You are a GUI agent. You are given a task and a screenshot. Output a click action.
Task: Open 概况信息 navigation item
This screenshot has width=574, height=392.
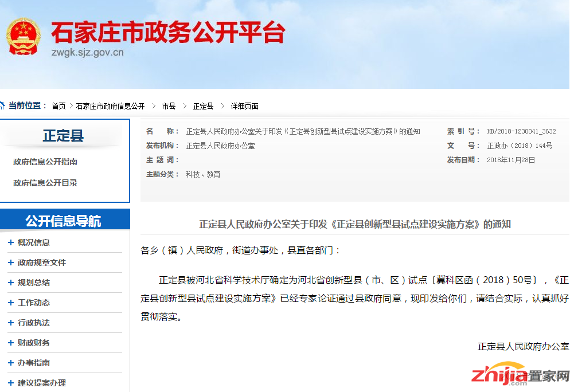pyautogui.click(x=34, y=242)
